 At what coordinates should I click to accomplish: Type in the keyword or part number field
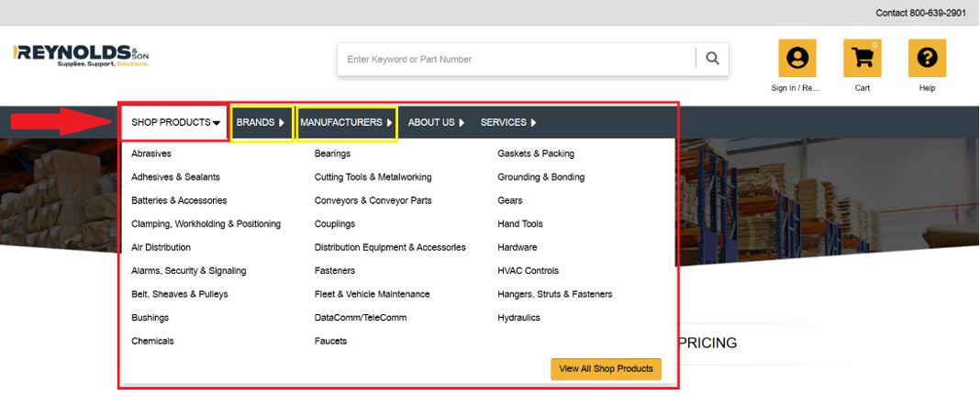click(x=518, y=59)
